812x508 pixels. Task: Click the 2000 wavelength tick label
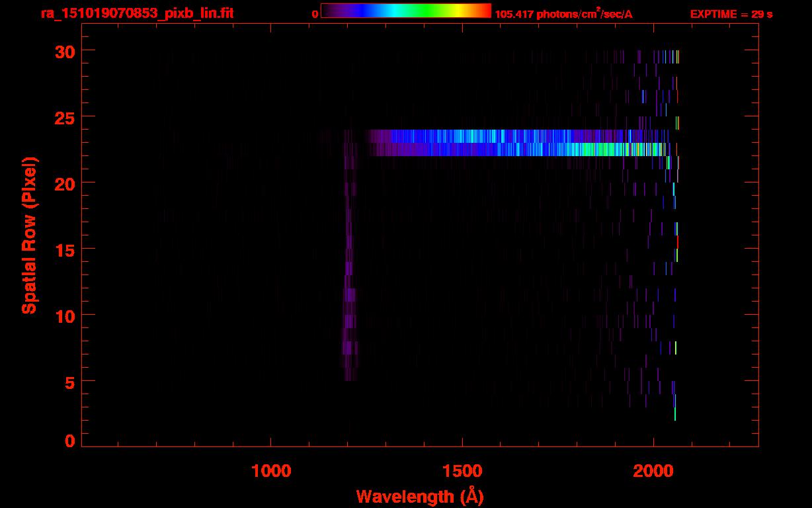pyautogui.click(x=653, y=471)
